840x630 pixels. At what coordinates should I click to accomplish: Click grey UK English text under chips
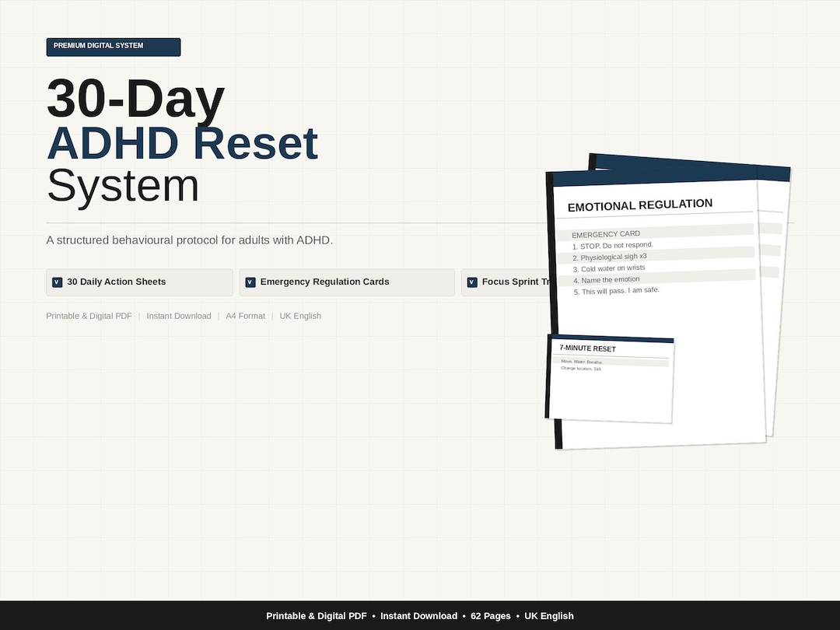pyautogui.click(x=300, y=316)
